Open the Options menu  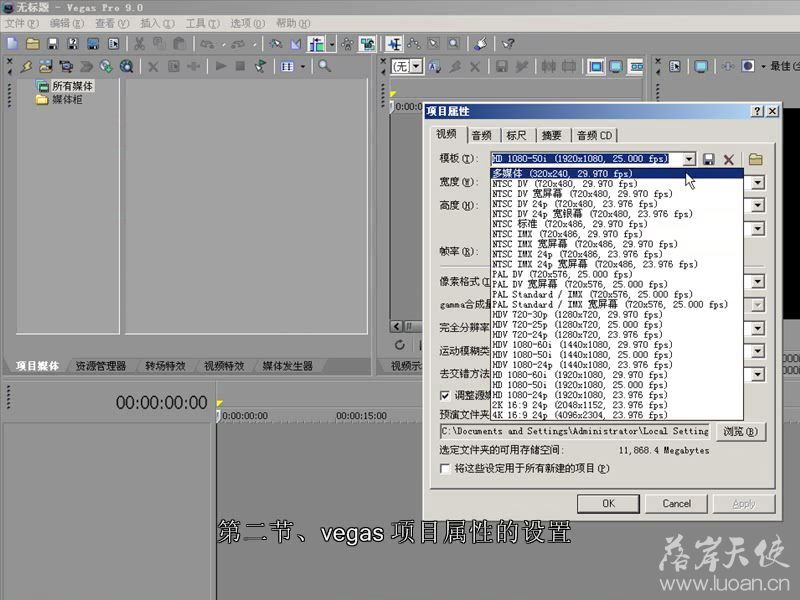[248, 23]
